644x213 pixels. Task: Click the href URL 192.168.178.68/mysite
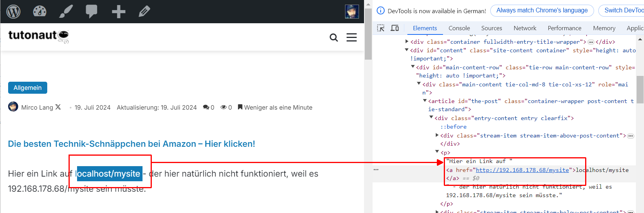click(522, 170)
